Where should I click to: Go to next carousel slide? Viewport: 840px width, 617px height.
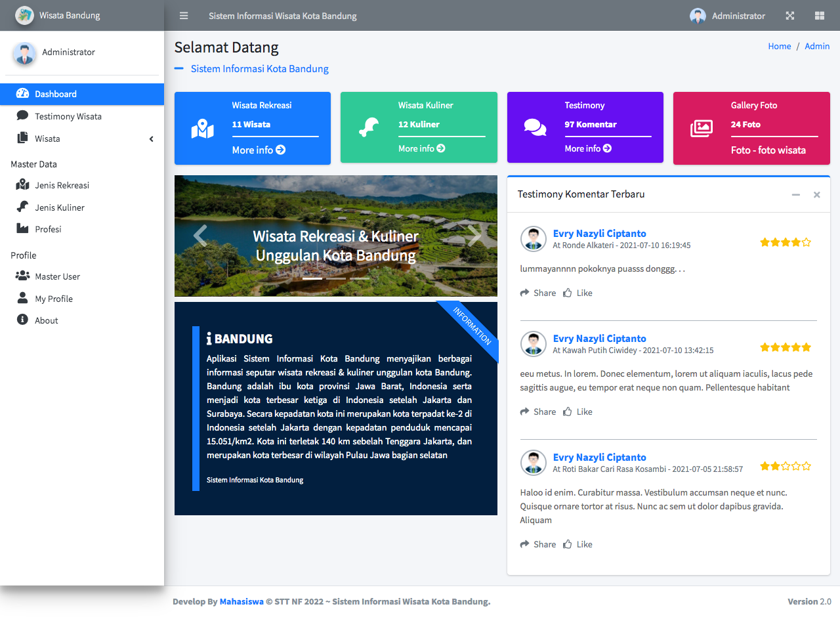coord(473,236)
